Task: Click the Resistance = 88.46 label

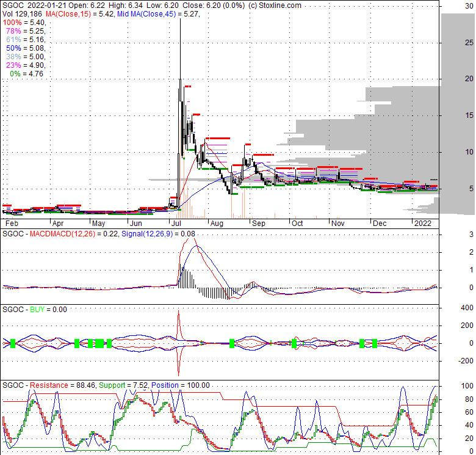Action: pyautogui.click(x=62, y=385)
